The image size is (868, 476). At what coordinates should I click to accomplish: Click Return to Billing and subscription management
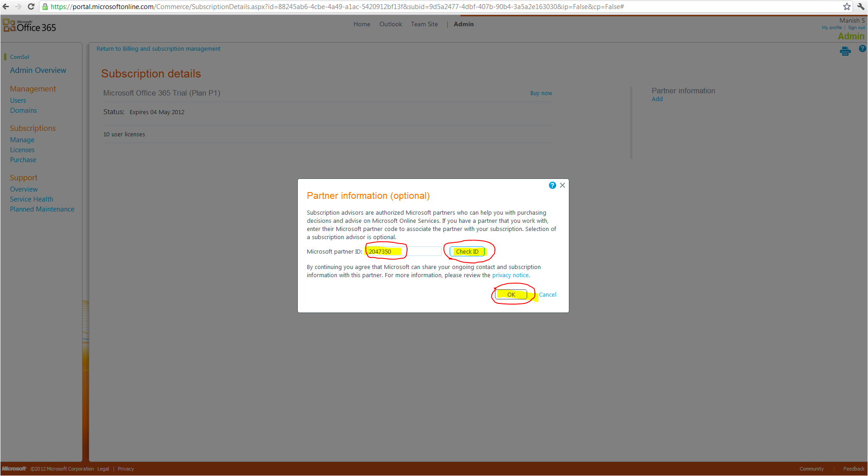coord(158,49)
